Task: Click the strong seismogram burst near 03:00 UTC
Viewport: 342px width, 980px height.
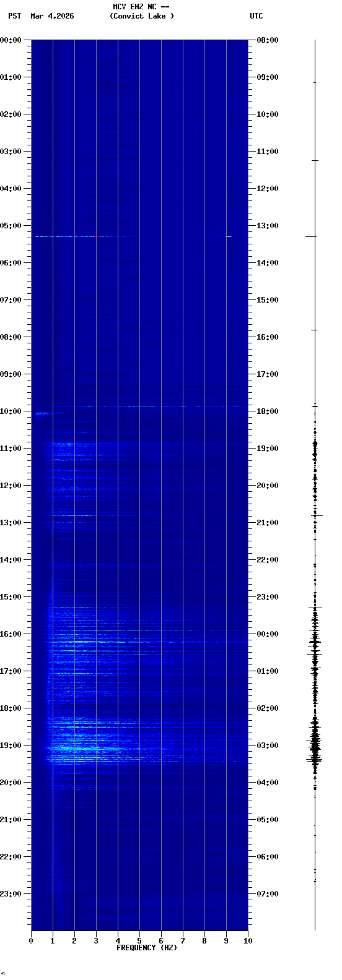Action: [315, 746]
